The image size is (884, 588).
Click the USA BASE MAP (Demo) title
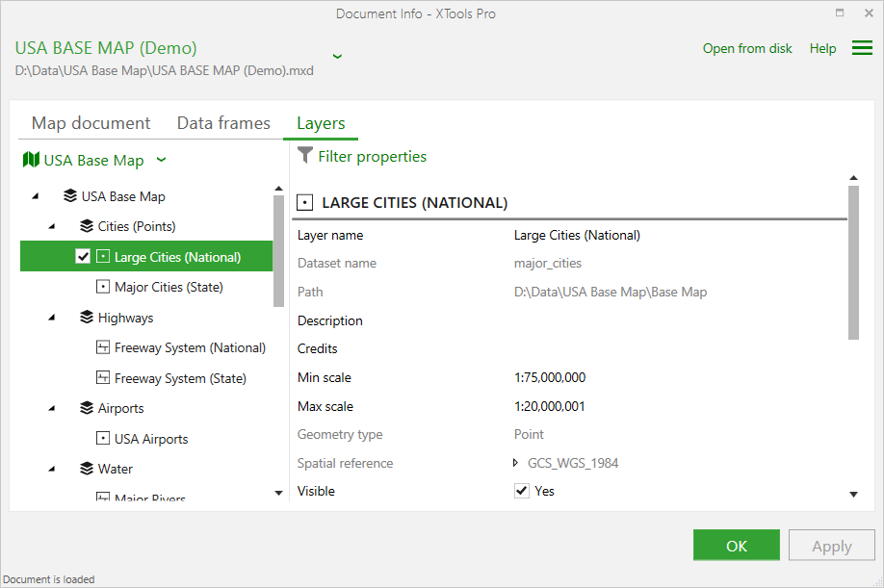(106, 48)
